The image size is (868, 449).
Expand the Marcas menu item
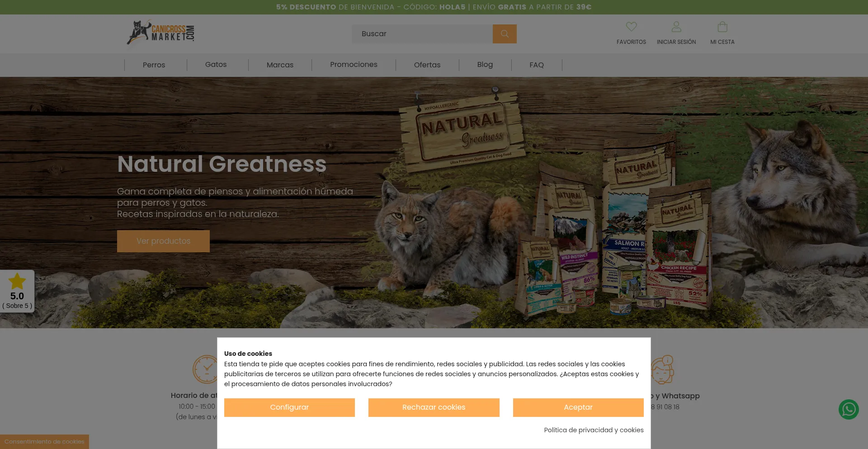280,65
